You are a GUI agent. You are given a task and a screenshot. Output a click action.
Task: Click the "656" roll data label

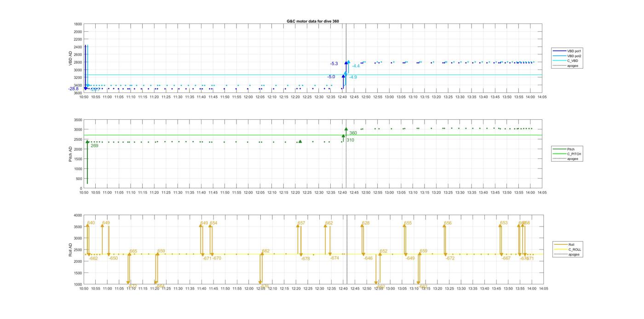point(448,223)
